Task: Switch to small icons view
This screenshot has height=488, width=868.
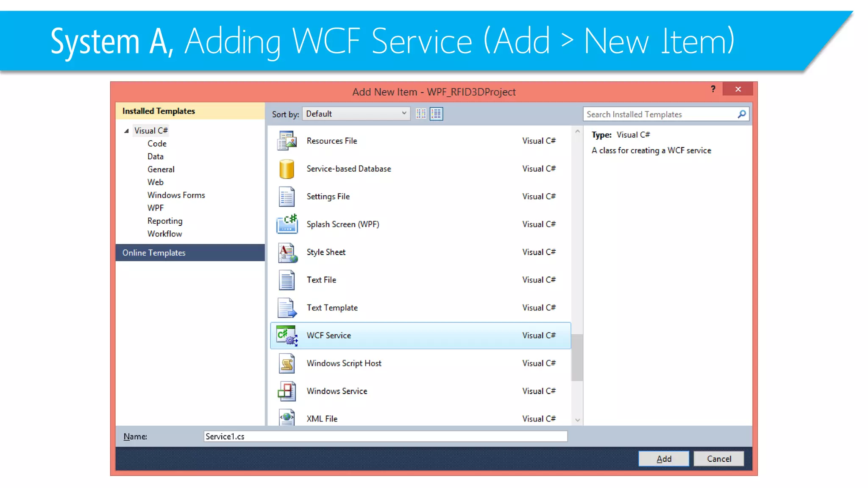Action: (421, 114)
